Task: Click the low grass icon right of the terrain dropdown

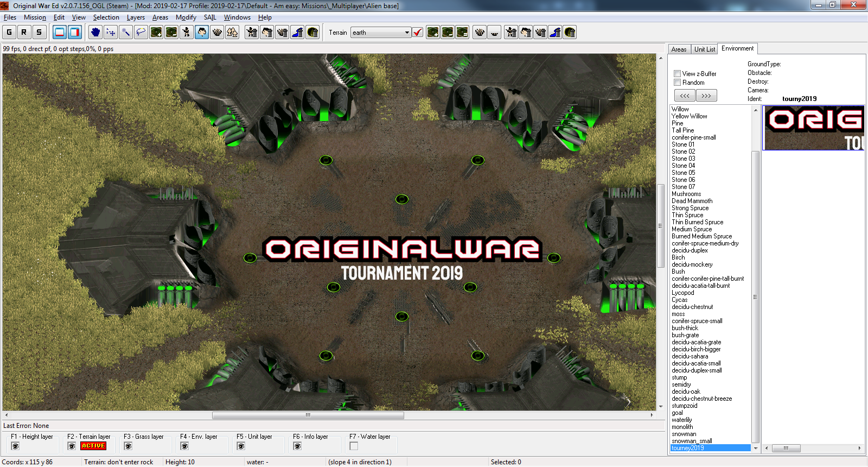Action: click(x=494, y=32)
